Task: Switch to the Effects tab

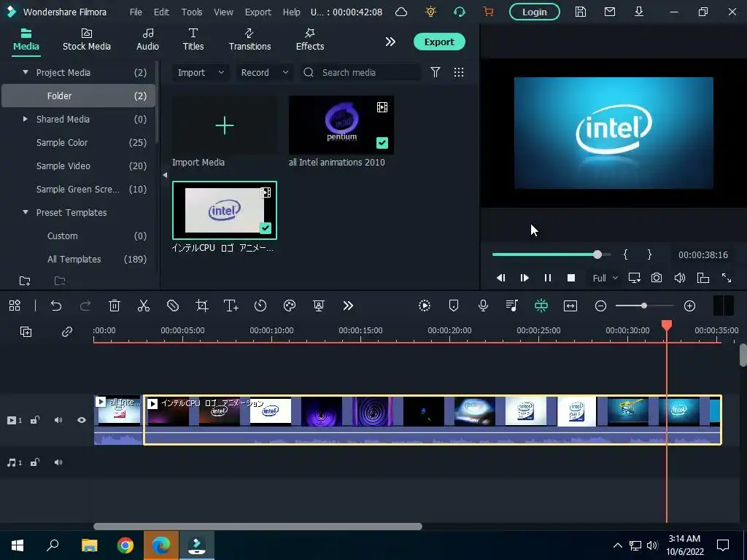Action: [309, 39]
